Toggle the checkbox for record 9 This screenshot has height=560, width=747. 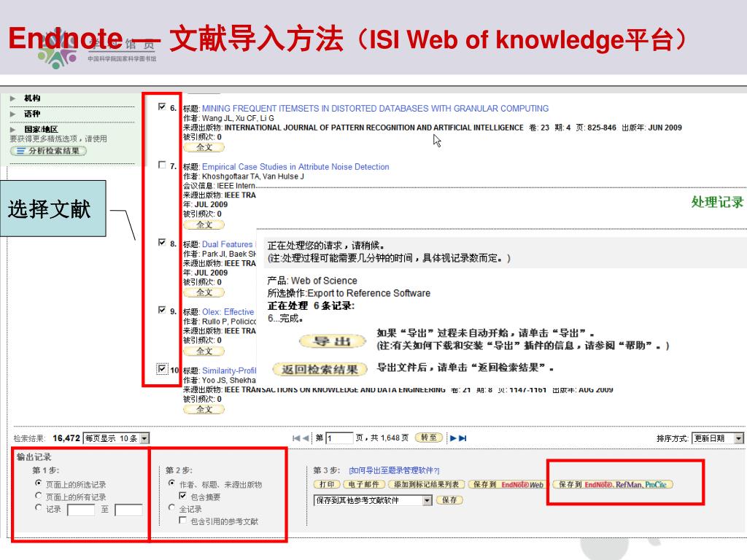click(x=162, y=310)
